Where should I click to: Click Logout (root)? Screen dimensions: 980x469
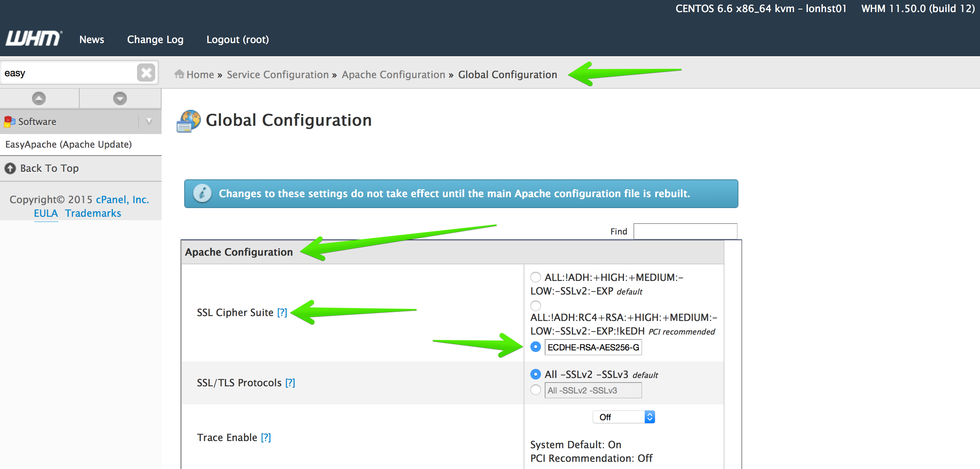pos(238,40)
